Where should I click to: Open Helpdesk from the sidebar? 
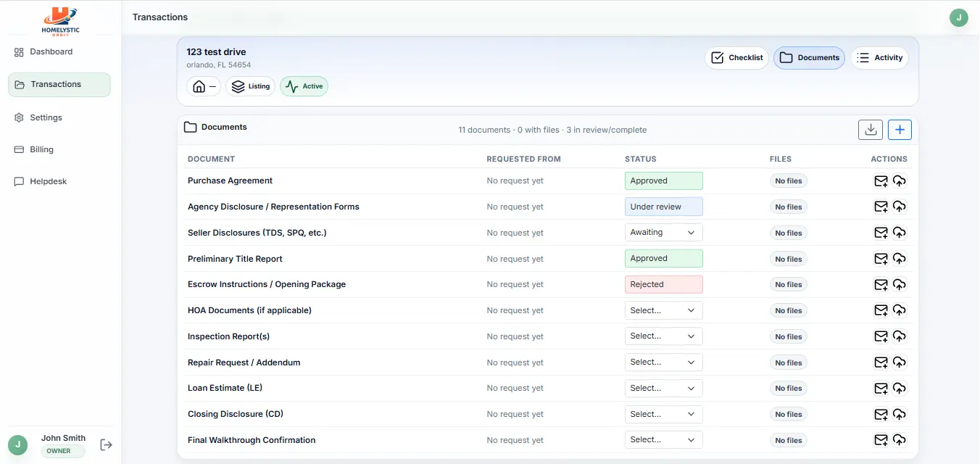[x=49, y=181]
